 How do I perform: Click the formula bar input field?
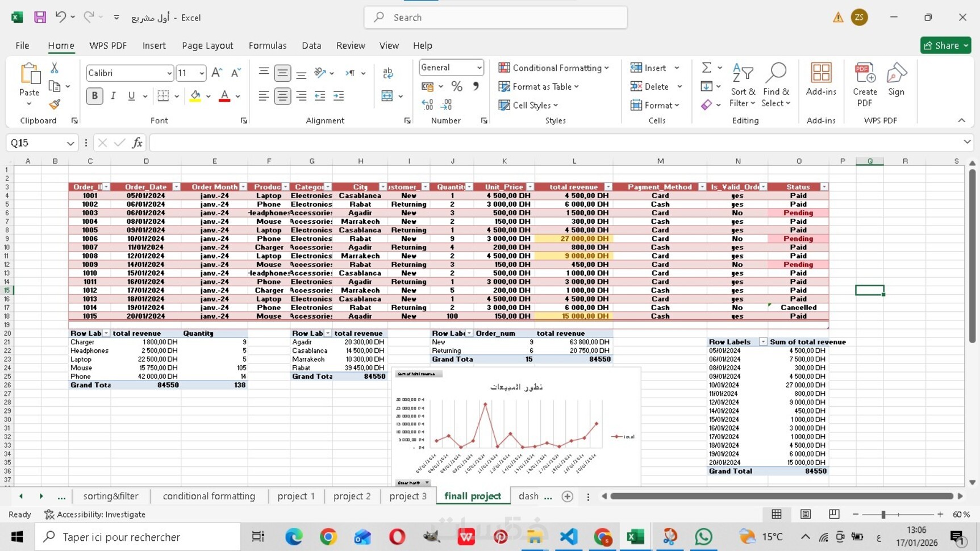tap(557, 143)
